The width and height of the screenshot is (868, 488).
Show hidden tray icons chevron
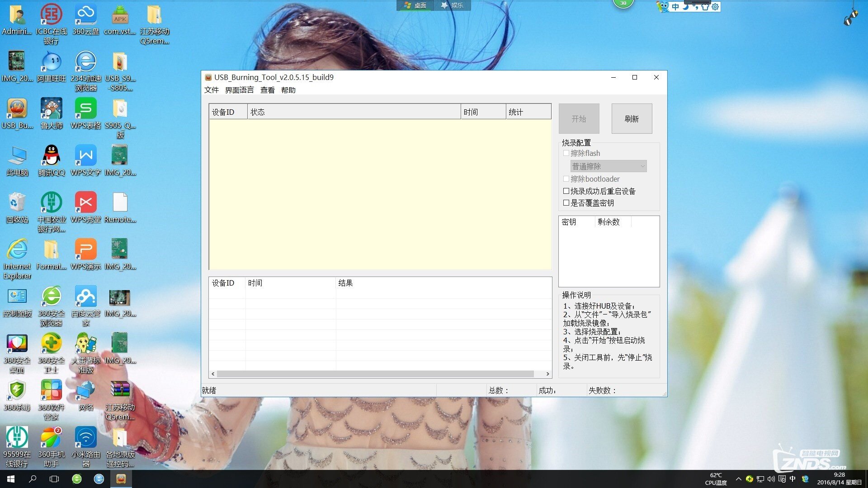click(738, 479)
